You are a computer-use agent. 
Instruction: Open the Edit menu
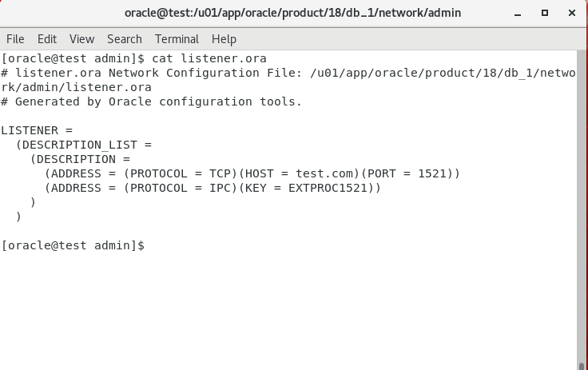coord(47,39)
